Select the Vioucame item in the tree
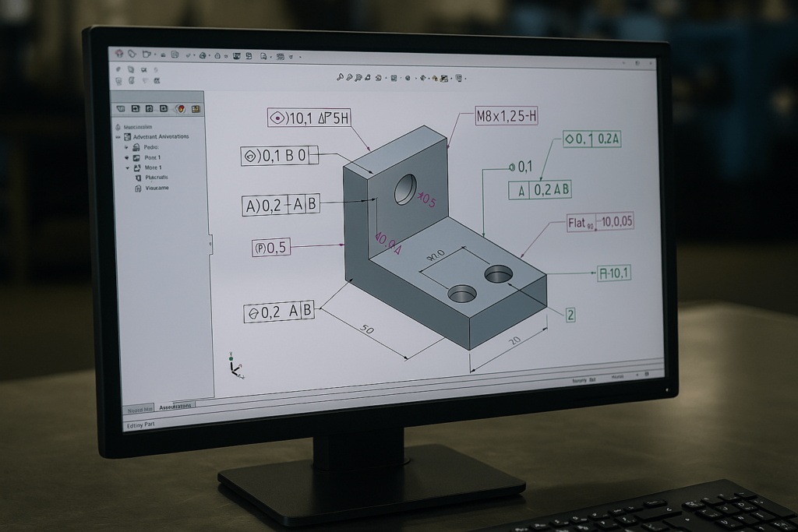The image size is (798, 532). 157,188
